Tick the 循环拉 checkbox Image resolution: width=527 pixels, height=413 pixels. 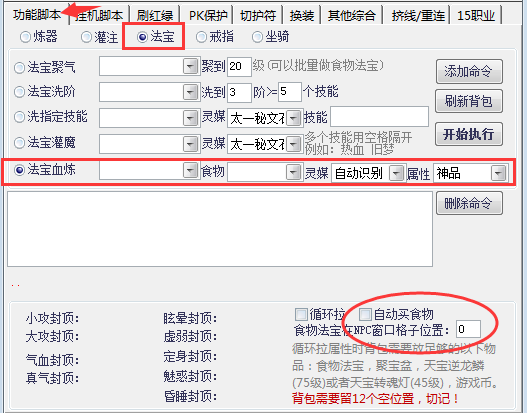click(x=320, y=314)
